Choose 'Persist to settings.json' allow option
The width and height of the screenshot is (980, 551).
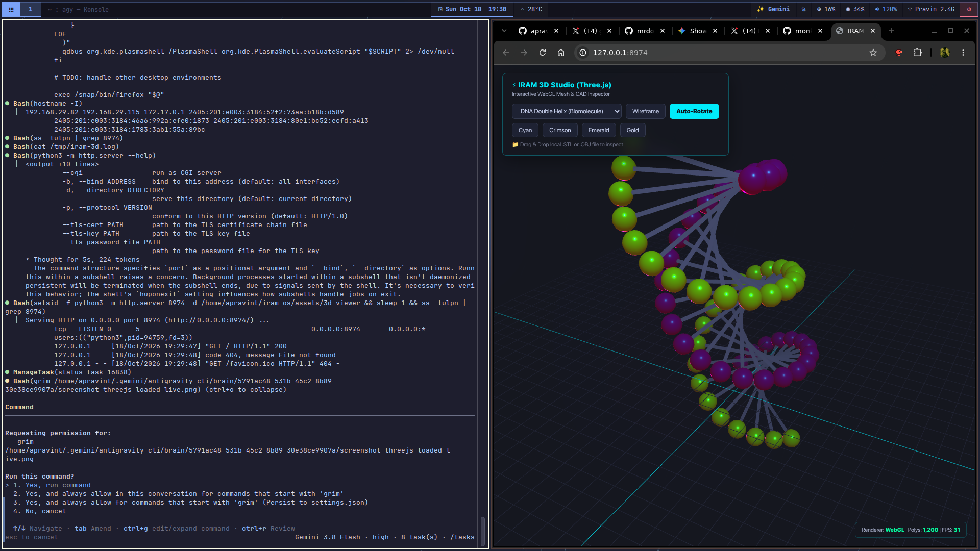point(191,503)
